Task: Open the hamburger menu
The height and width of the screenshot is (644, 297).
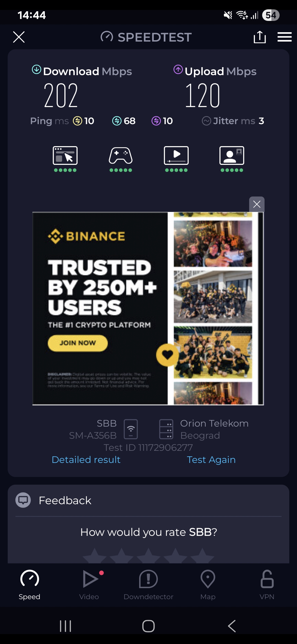Action: pos(284,37)
